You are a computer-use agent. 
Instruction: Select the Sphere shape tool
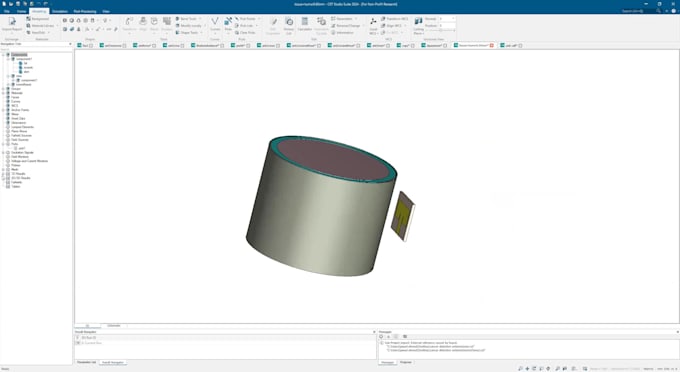(72, 20)
